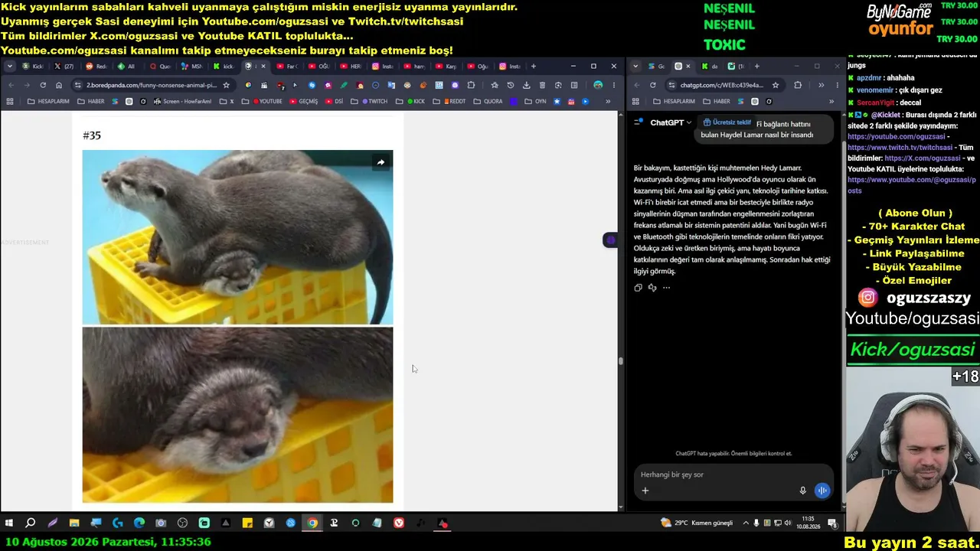Switch to the MSN tab
980x551 pixels.
coord(191,67)
